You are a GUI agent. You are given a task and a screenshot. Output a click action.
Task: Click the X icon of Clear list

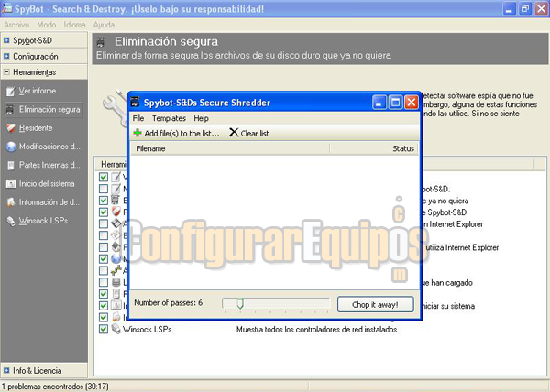pyautogui.click(x=234, y=133)
